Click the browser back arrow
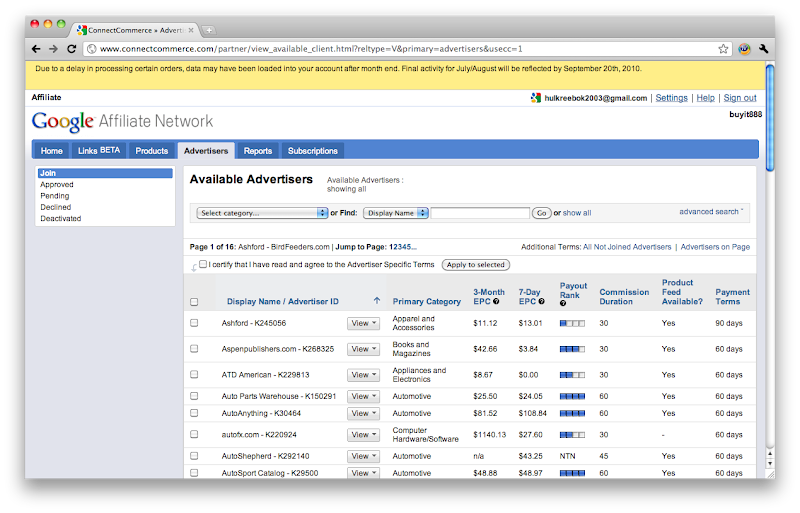 36,48
